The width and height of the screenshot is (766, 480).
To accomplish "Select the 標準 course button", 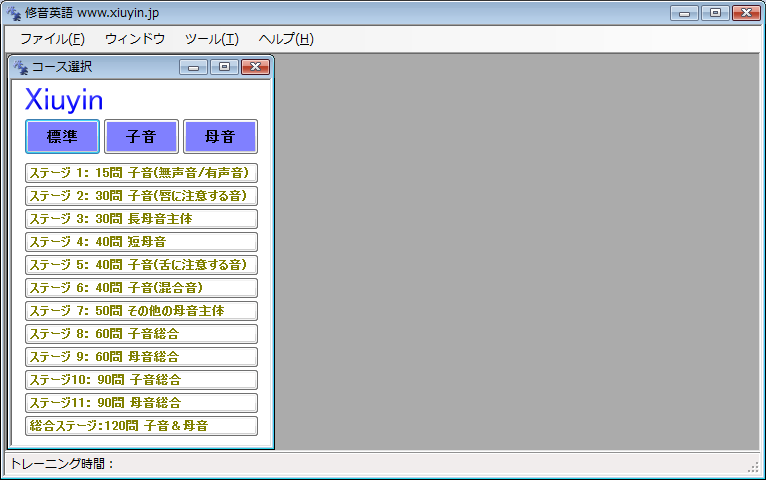I will (63, 136).
